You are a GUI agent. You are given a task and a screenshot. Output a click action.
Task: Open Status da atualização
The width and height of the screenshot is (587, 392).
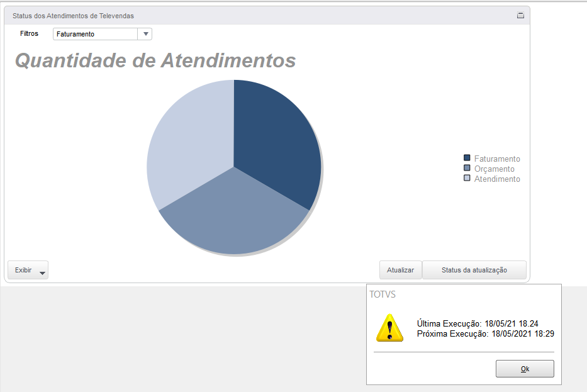(474, 270)
